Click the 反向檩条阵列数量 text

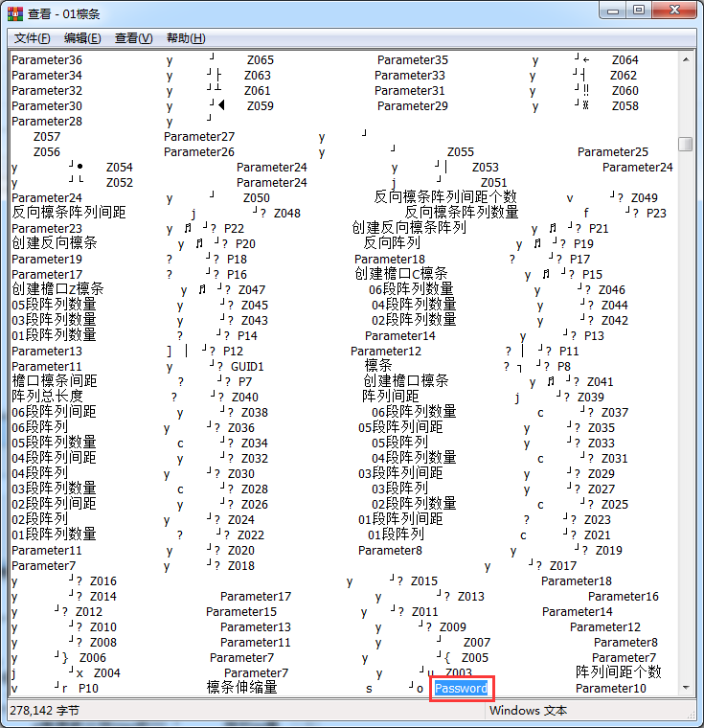(462, 213)
